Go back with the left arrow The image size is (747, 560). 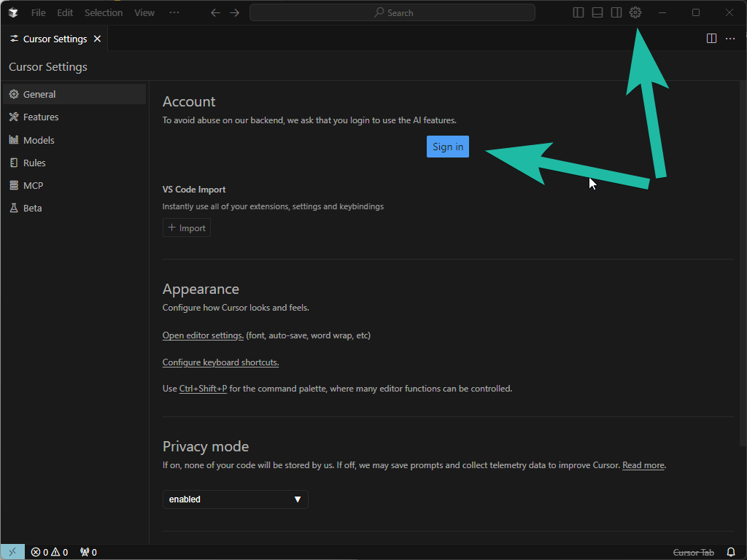click(x=215, y=13)
